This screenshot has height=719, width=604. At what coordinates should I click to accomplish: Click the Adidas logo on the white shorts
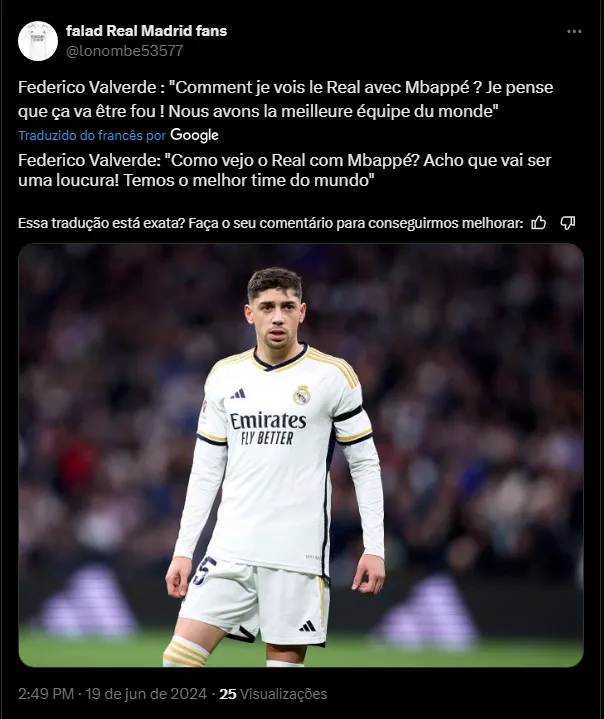pos(307,626)
